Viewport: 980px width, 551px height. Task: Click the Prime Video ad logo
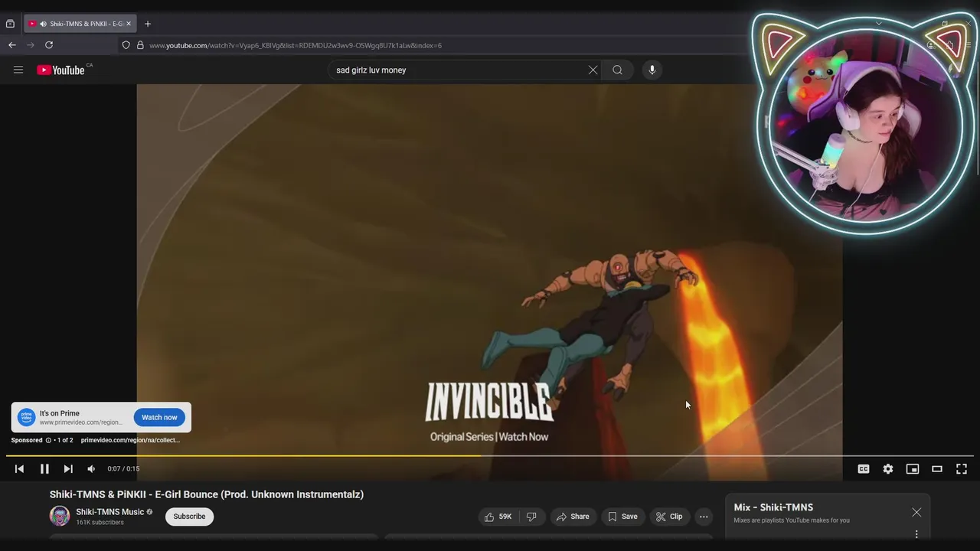[27, 417]
